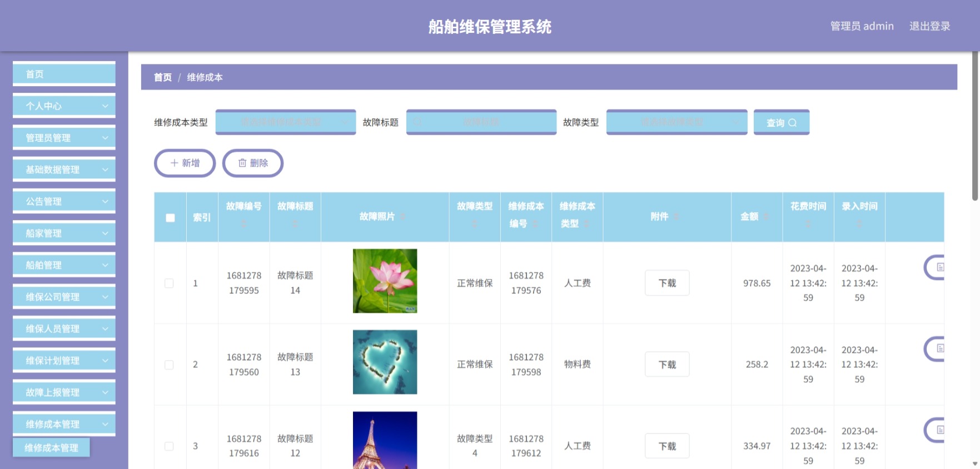Click magnifier icon inside 故障标题 search field
The image size is (980, 469).
(x=418, y=122)
